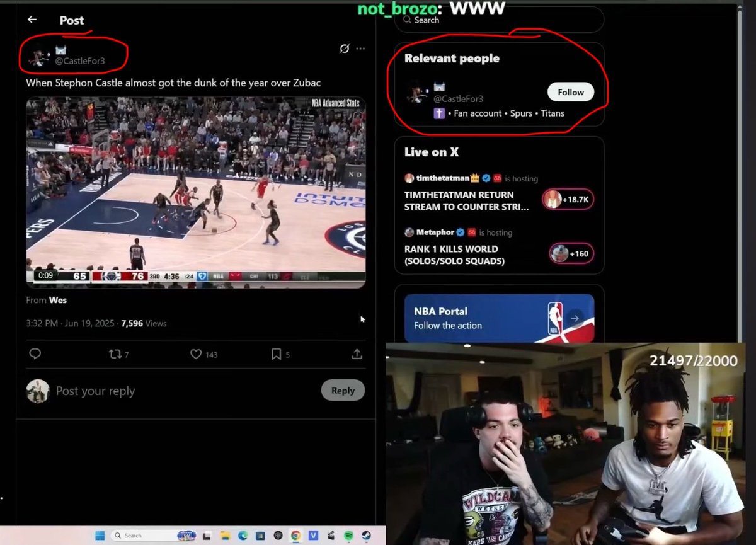Viewport: 756px width, 545px height.
Task: Switch to Google Chrome in the taskbar
Action: coord(295,536)
